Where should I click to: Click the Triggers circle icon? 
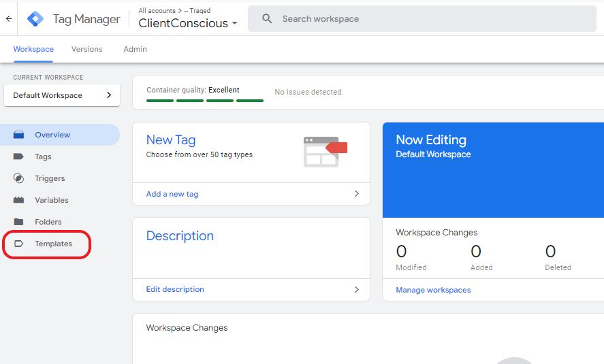[x=19, y=178]
